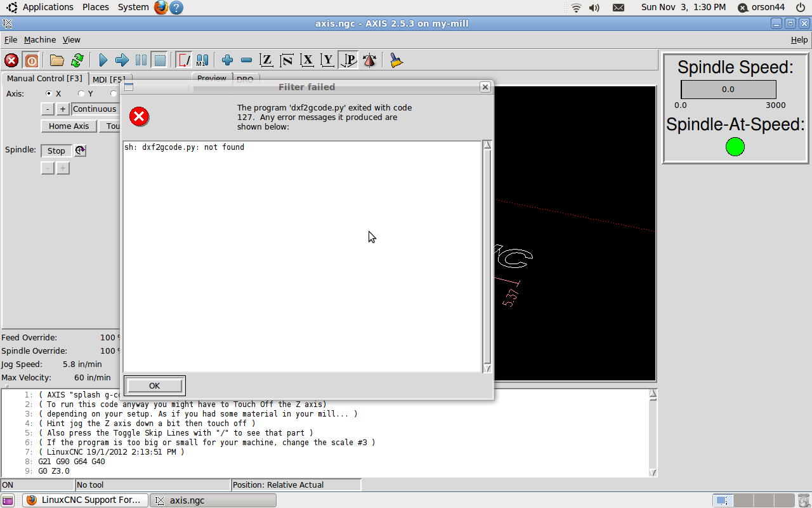Image resolution: width=812 pixels, height=508 pixels.
Task: Click the Show Desktop icon in taskbar
Action: tap(8, 500)
